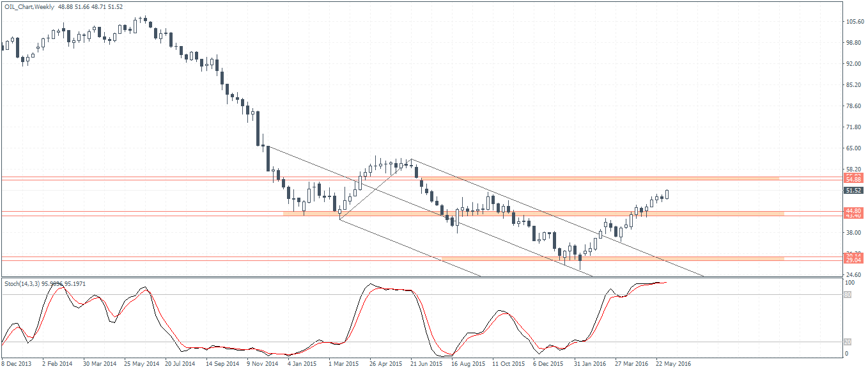Click the OIL_Chart Weekly title label
Viewport: 868px width, 371px height.
click(x=29, y=6)
